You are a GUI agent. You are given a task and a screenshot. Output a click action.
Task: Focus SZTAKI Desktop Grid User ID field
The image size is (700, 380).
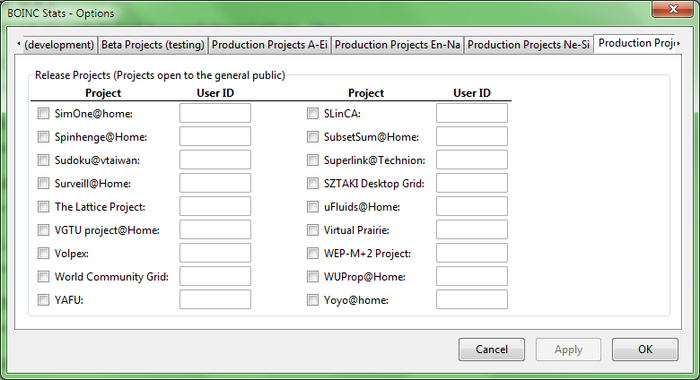click(472, 183)
